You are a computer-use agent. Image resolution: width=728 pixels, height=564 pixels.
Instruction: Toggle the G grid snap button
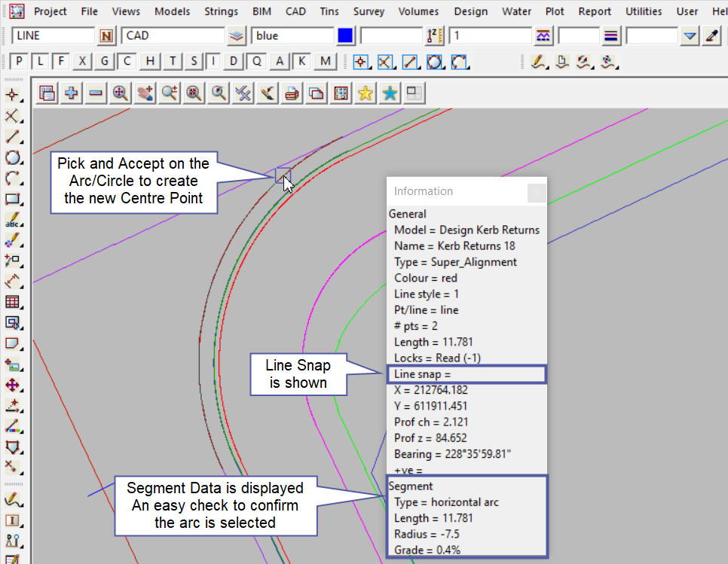tap(105, 61)
